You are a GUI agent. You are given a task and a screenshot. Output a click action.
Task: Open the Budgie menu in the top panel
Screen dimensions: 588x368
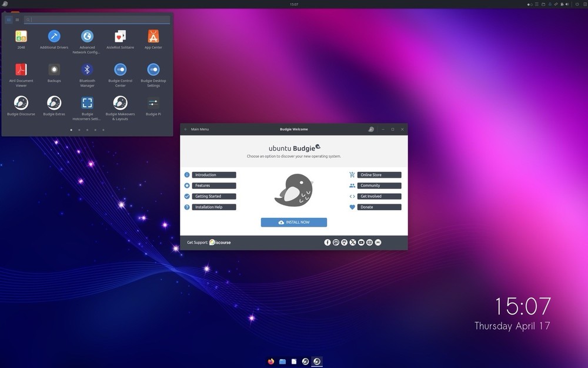[6, 4]
